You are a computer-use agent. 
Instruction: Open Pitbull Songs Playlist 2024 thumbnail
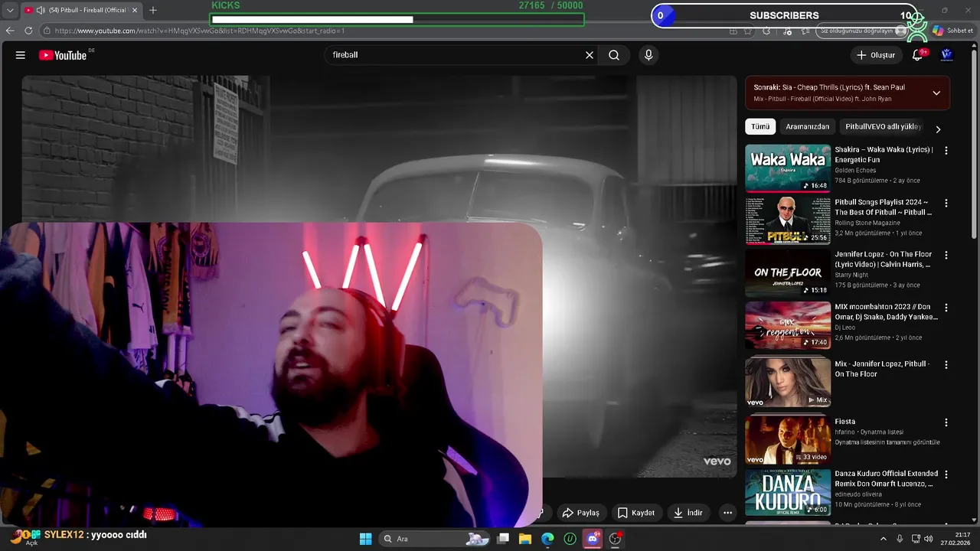click(x=788, y=220)
